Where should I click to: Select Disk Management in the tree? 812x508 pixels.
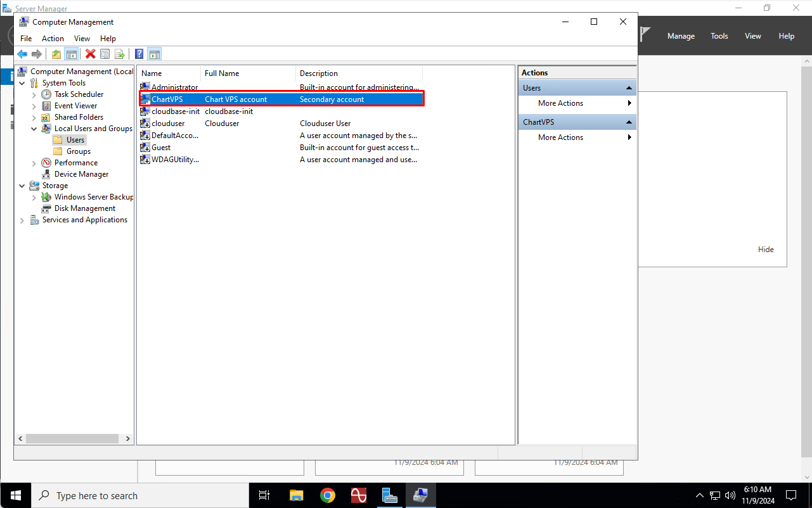[84, 208]
